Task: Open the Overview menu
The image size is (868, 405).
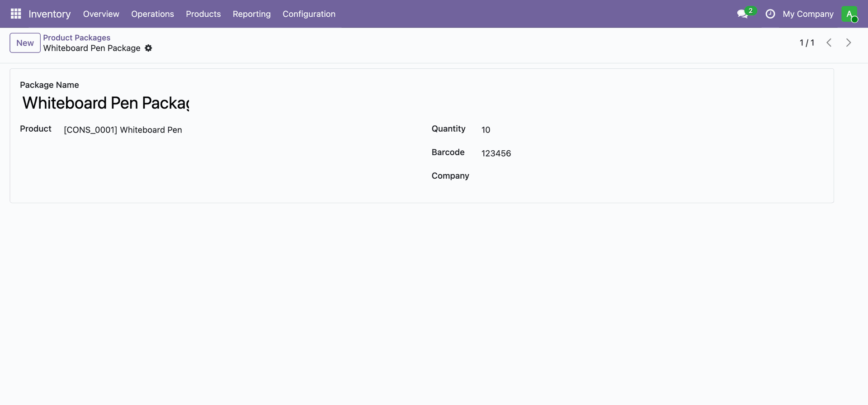Action: (x=101, y=14)
